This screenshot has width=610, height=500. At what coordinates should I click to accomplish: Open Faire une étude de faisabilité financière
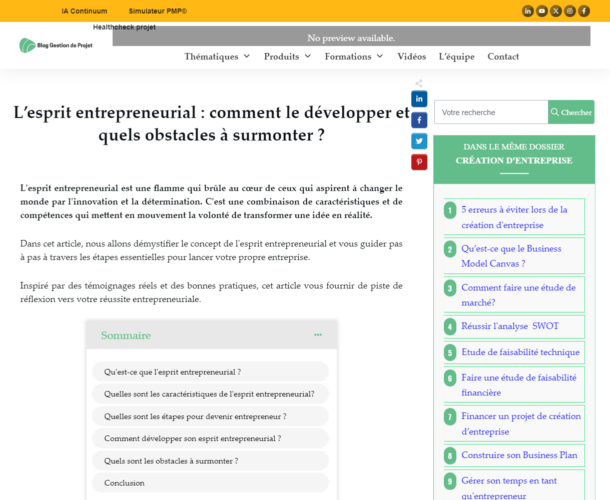[x=519, y=385]
